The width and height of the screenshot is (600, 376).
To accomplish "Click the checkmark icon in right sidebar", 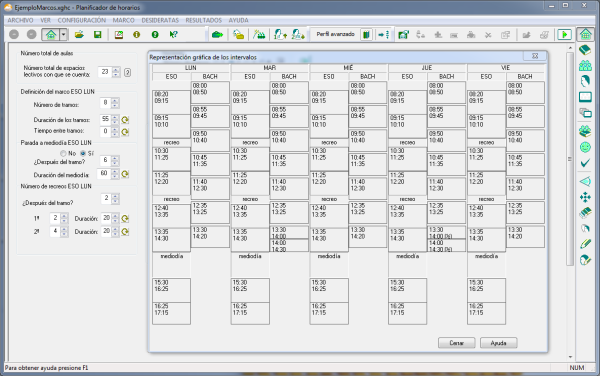I will point(585,163).
